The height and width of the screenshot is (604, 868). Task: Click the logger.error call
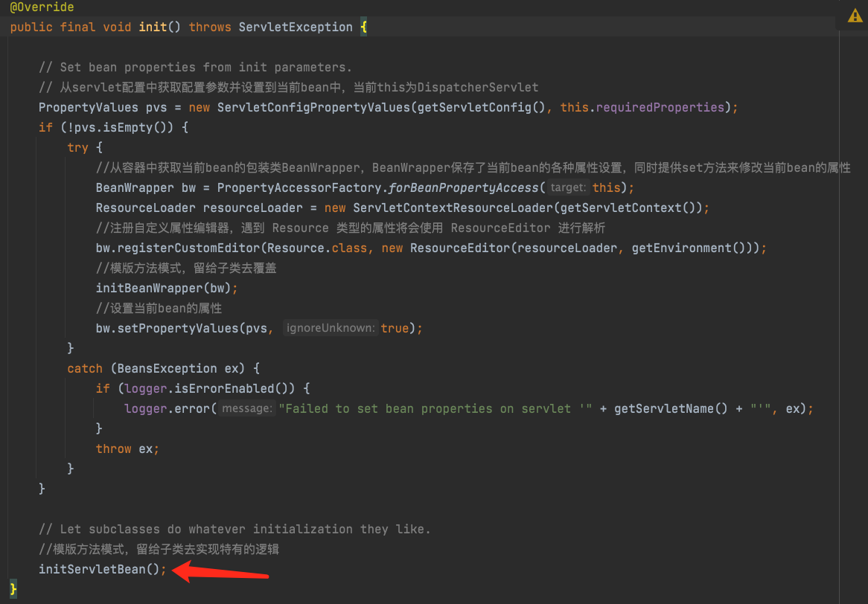tap(167, 409)
